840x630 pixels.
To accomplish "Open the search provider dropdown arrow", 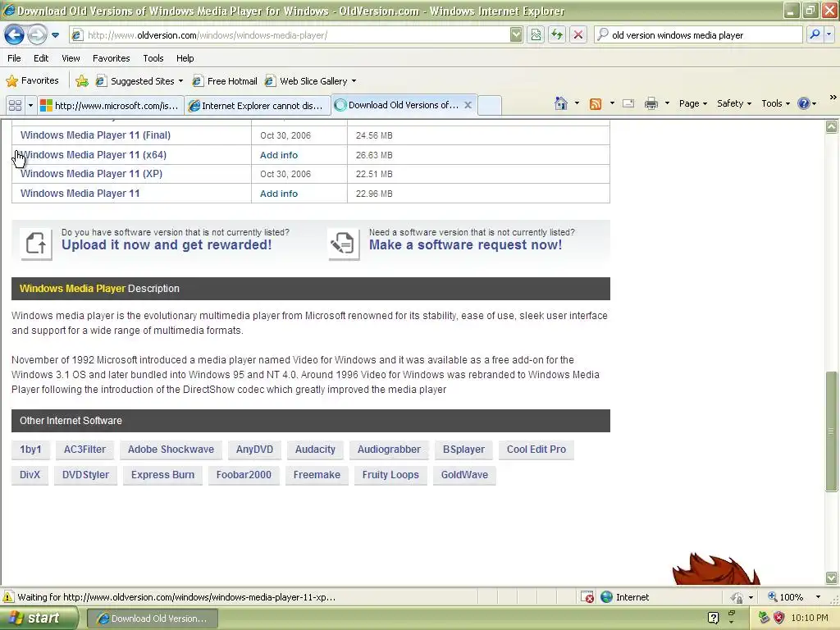I will click(829, 34).
